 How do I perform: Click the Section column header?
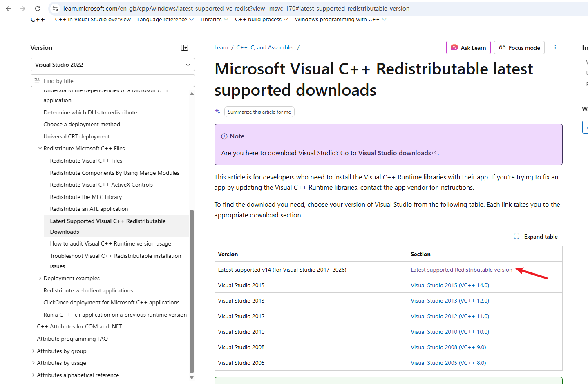[420, 254]
